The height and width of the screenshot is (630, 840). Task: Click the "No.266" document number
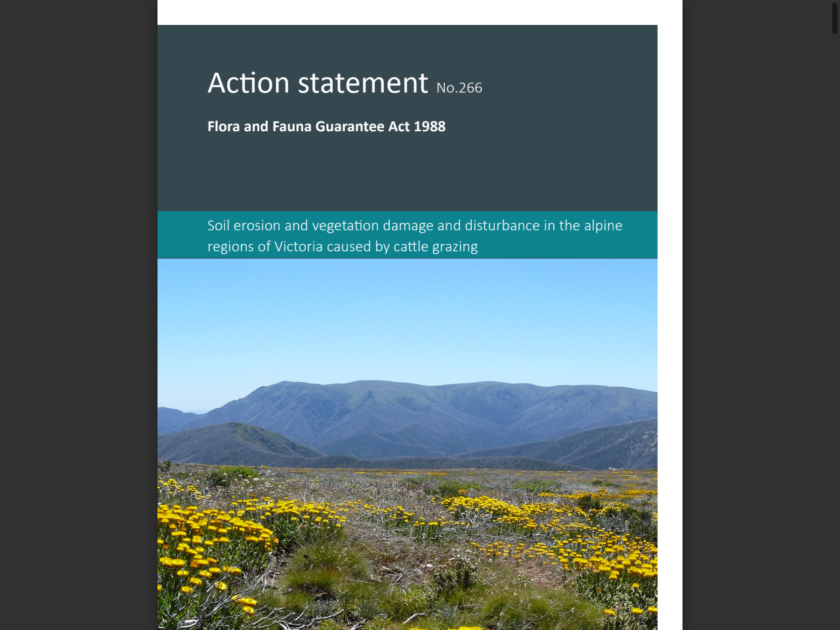coord(459,87)
